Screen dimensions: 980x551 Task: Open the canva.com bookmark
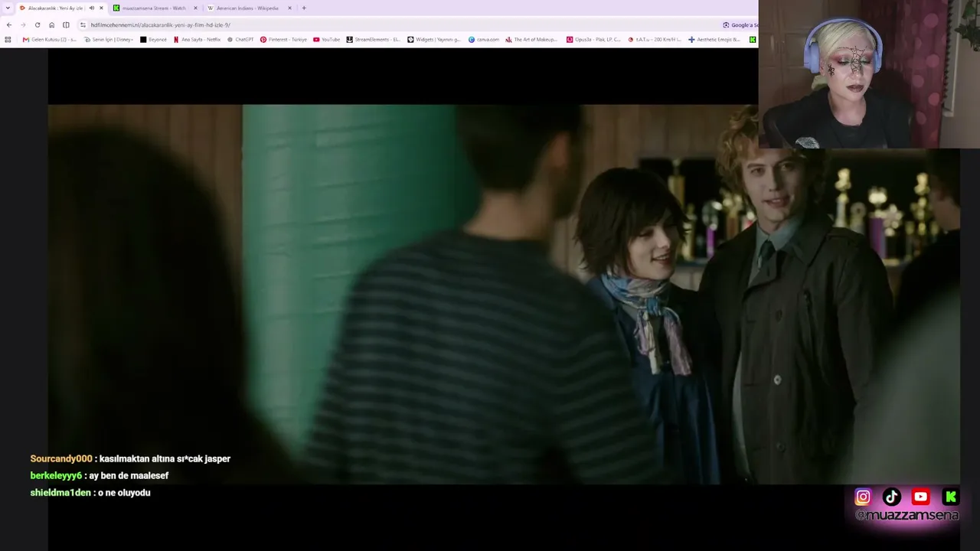click(x=484, y=40)
